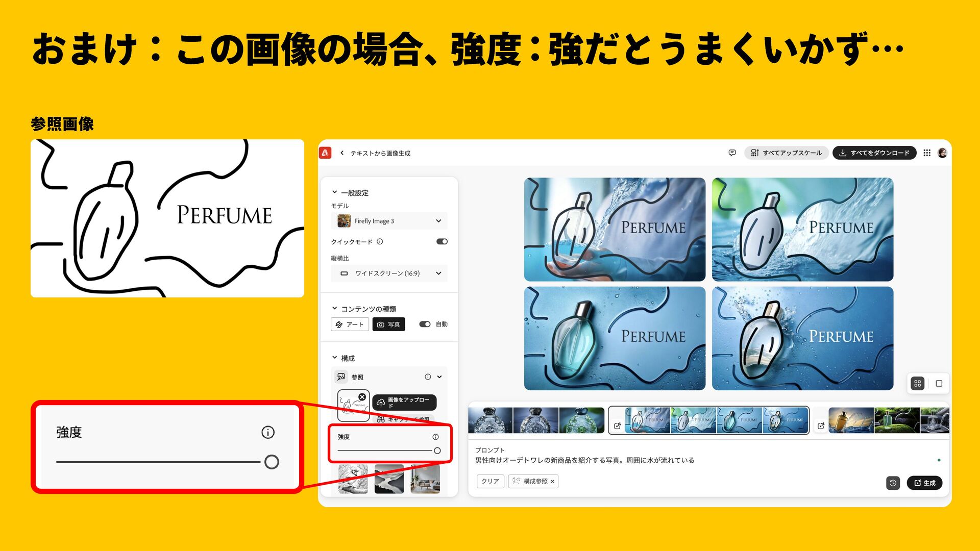
Task: Remove the uploaded reference image
Action: tap(362, 397)
